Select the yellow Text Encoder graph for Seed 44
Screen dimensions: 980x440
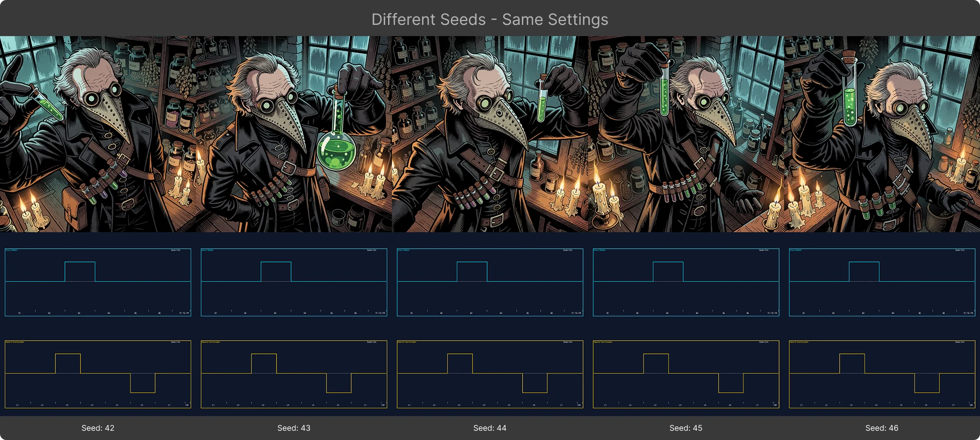click(490, 374)
